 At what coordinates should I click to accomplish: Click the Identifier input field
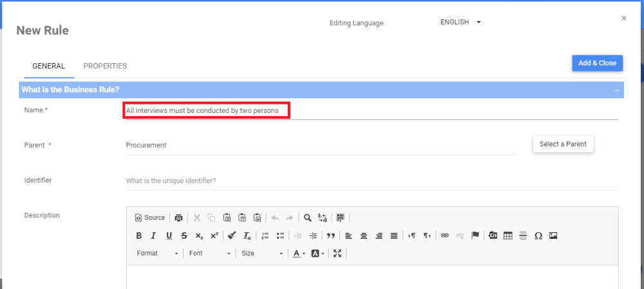372,181
